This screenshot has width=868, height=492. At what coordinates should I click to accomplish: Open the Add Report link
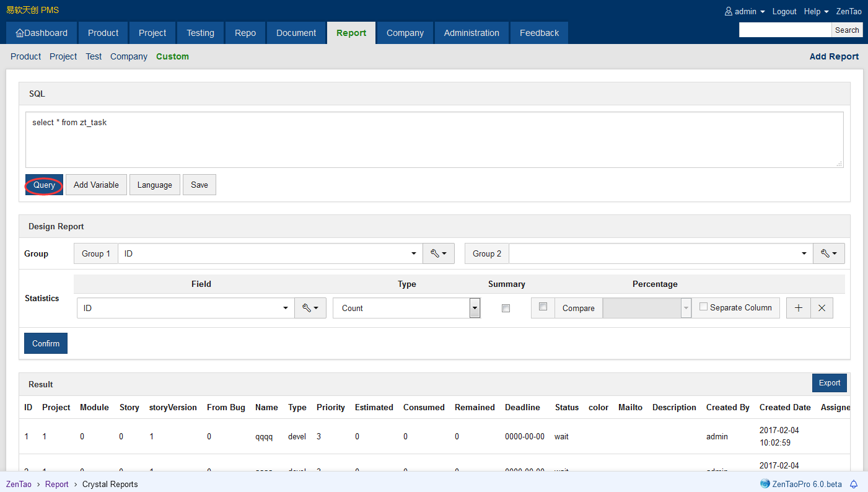tap(834, 56)
